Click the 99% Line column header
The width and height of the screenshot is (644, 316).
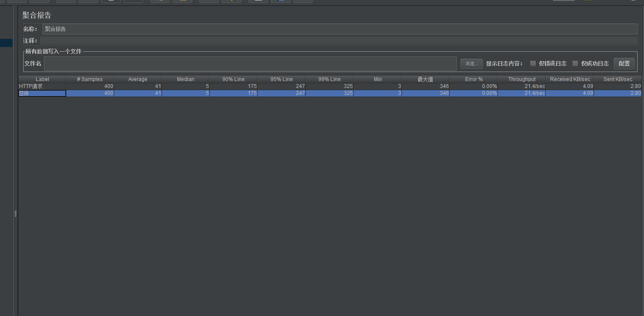[330, 79]
